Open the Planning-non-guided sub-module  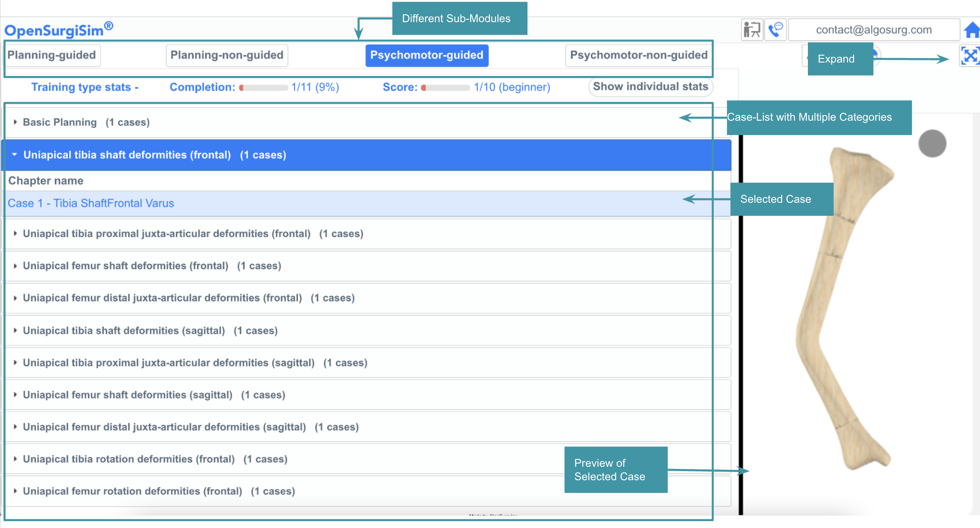click(x=226, y=55)
